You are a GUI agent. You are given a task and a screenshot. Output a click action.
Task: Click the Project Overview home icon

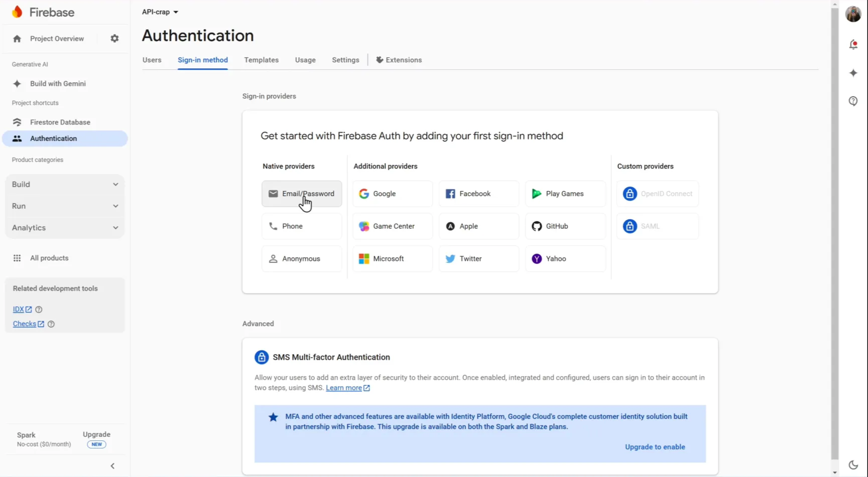pyautogui.click(x=17, y=39)
